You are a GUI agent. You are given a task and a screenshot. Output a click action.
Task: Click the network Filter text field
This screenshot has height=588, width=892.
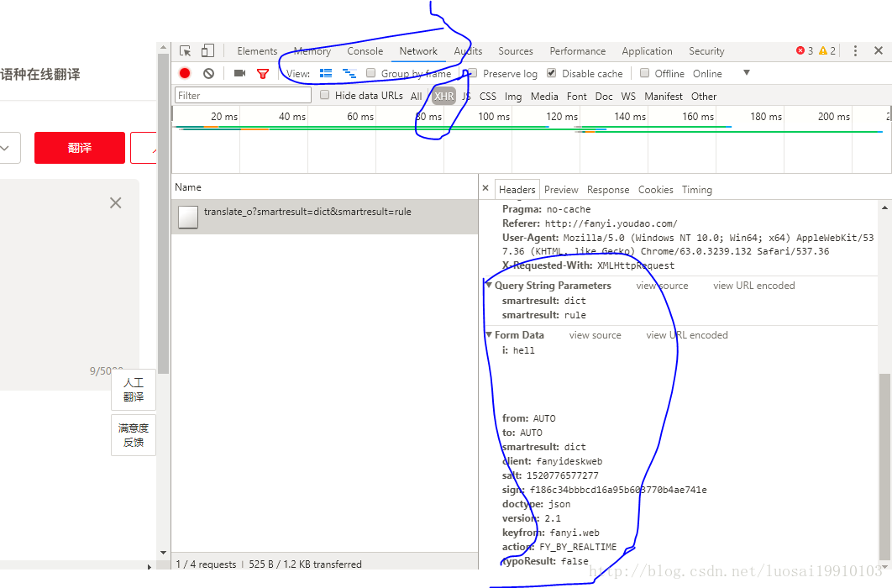[x=243, y=96]
